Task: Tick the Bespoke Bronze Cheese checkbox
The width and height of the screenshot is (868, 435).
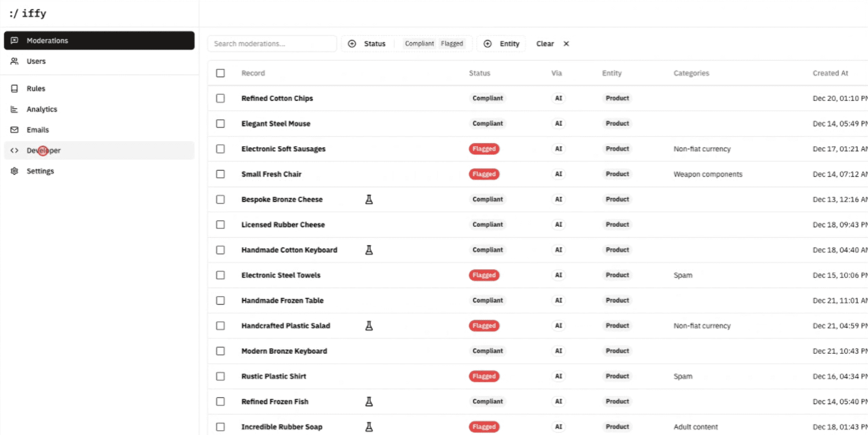Action: point(220,200)
